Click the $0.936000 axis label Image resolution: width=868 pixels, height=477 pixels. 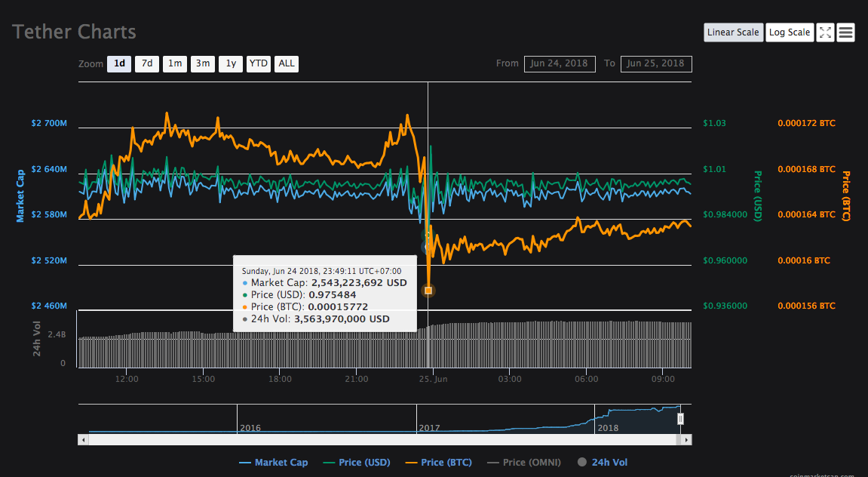(x=725, y=306)
